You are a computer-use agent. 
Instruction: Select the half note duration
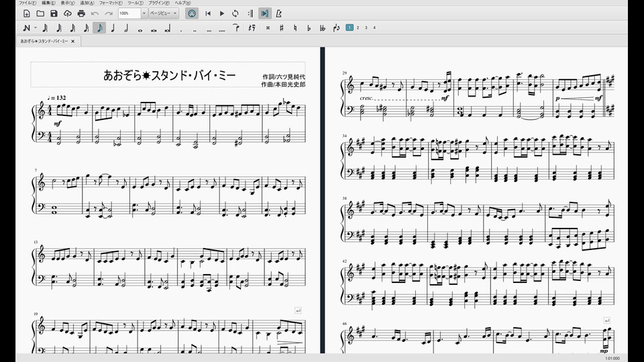(126, 28)
